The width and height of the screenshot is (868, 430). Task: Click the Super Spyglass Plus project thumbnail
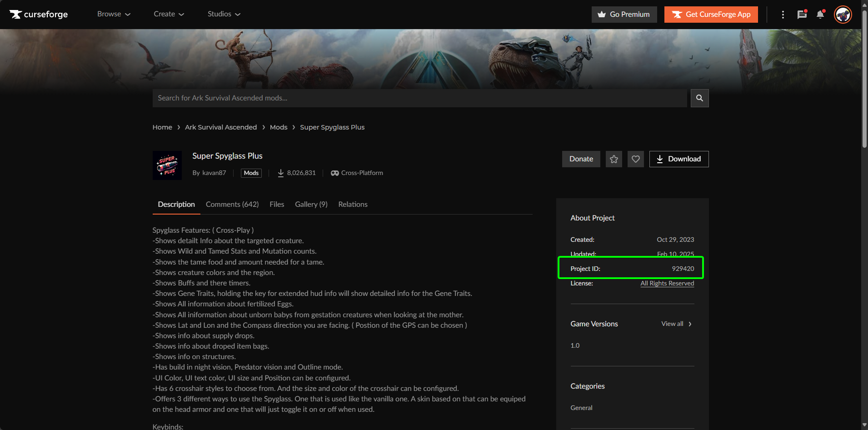coord(167,165)
